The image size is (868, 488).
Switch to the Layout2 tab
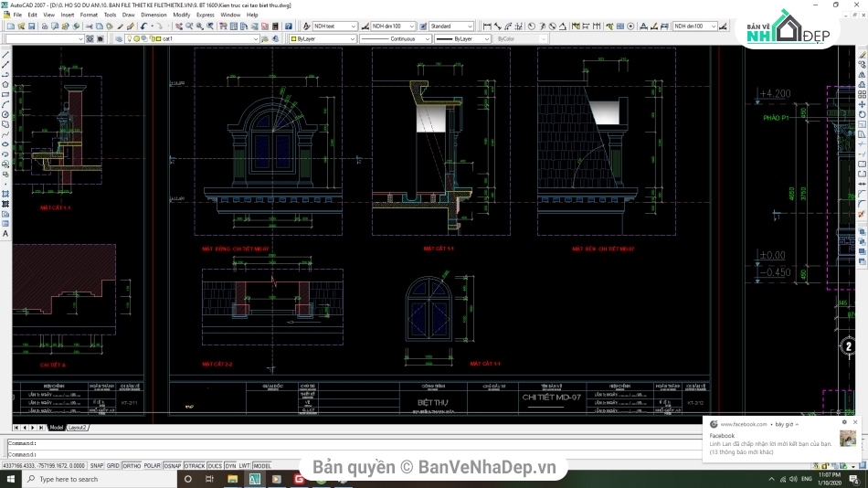pos(78,427)
